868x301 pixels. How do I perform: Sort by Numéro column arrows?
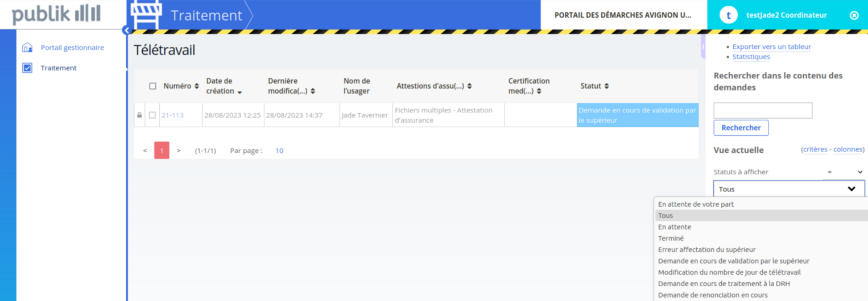coord(197,86)
